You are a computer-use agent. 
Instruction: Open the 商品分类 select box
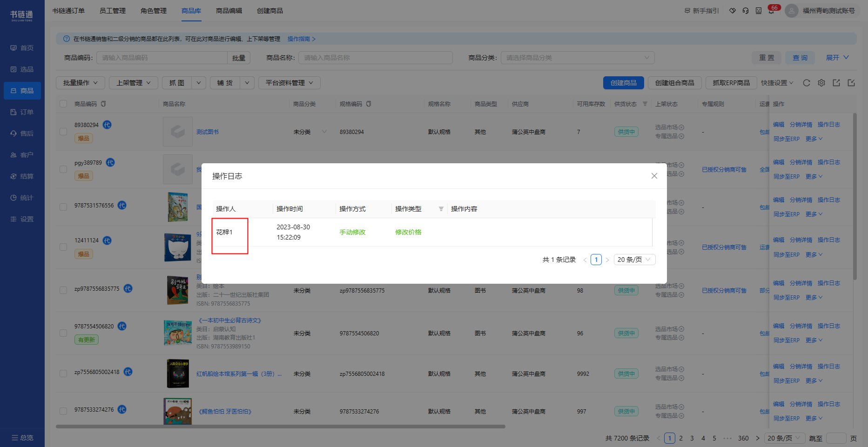(578, 58)
